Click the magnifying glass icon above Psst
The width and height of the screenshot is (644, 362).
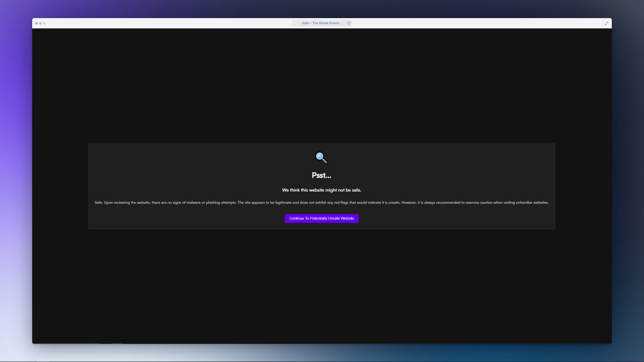[x=321, y=158]
